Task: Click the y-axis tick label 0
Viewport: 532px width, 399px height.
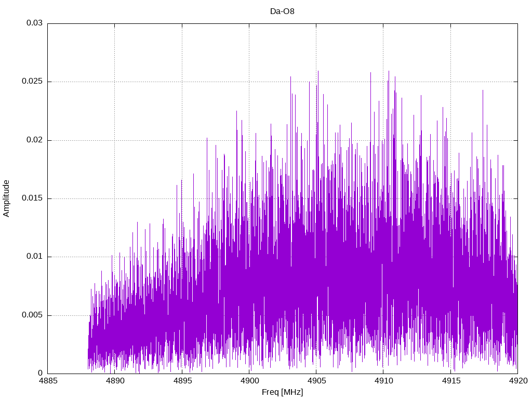Action: (41, 373)
